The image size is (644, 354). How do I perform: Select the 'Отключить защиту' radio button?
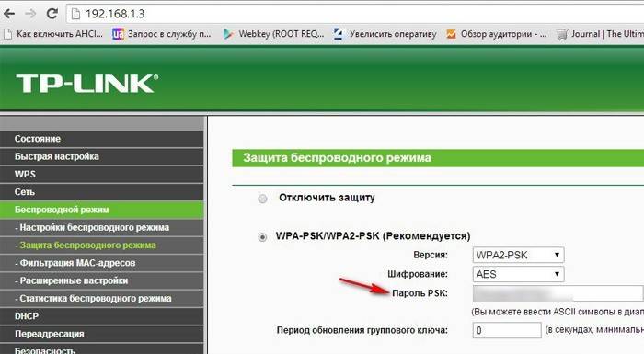click(x=262, y=199)
